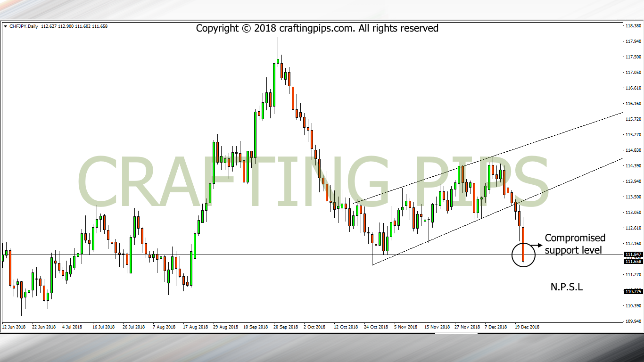Click the 115.720 price axis label
The height and width of the screenshot is (362, 644).
[633, 119]
